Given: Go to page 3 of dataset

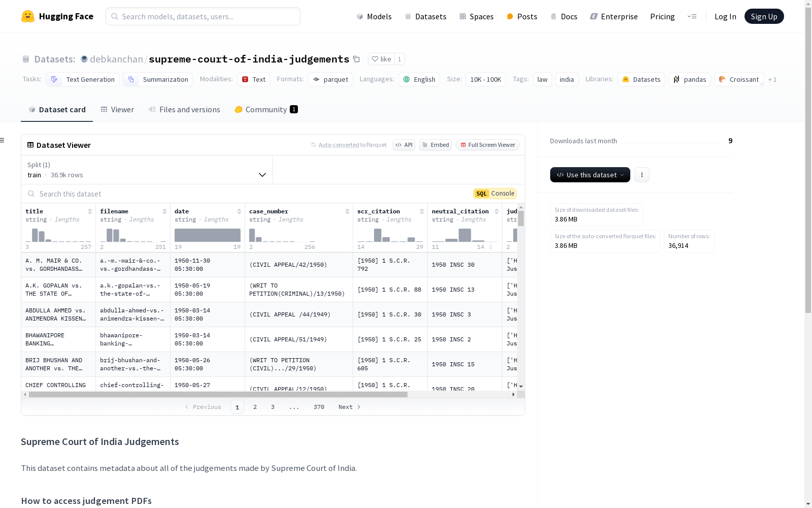Looking at the screenshot, I should [x=273, y=407].
